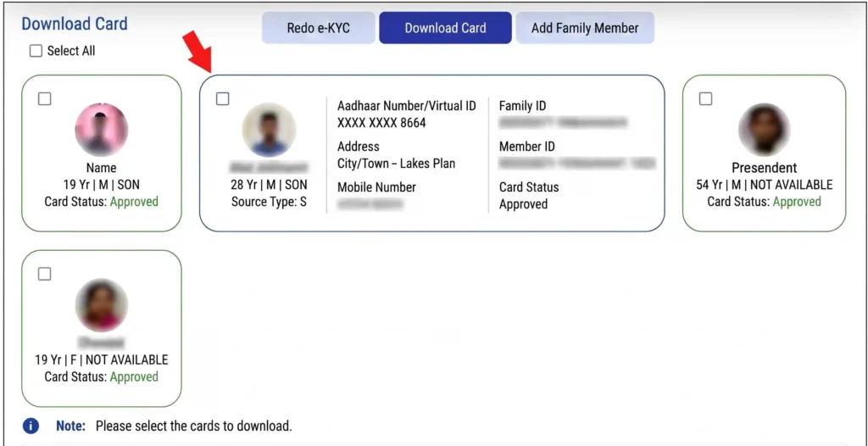
Task: Check the box on the 19 Yr M SON card
Action: pyautogui.click(x=44, y=98)
